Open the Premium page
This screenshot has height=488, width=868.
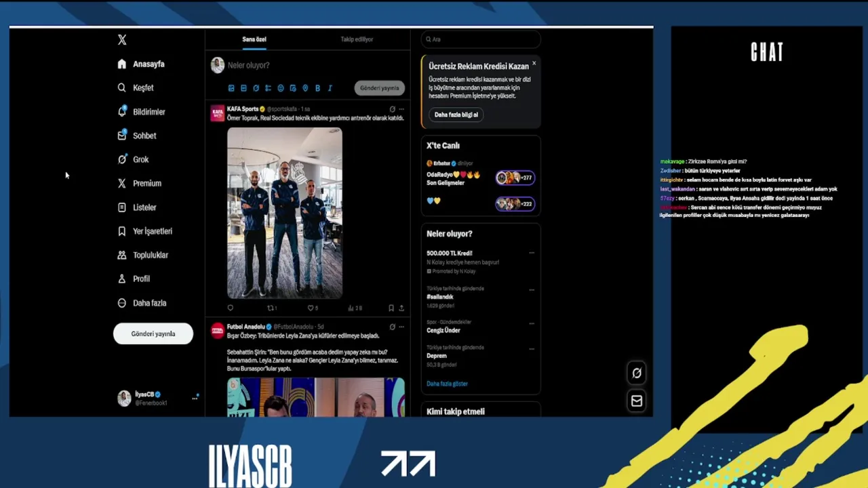coord(139,184)
